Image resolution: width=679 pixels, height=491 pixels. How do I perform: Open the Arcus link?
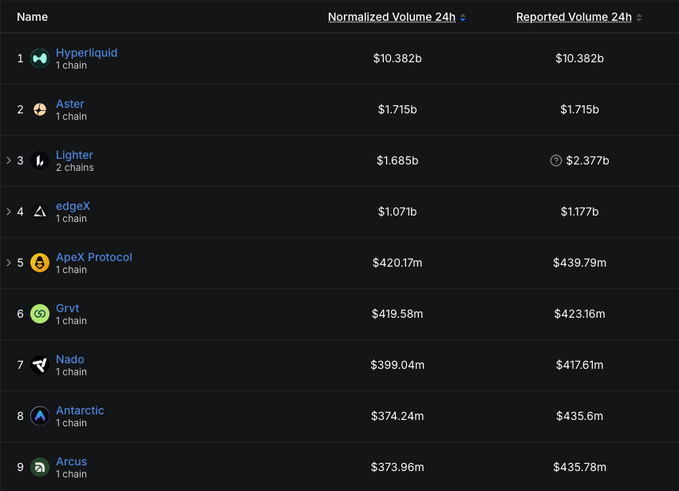click(71, 462)
